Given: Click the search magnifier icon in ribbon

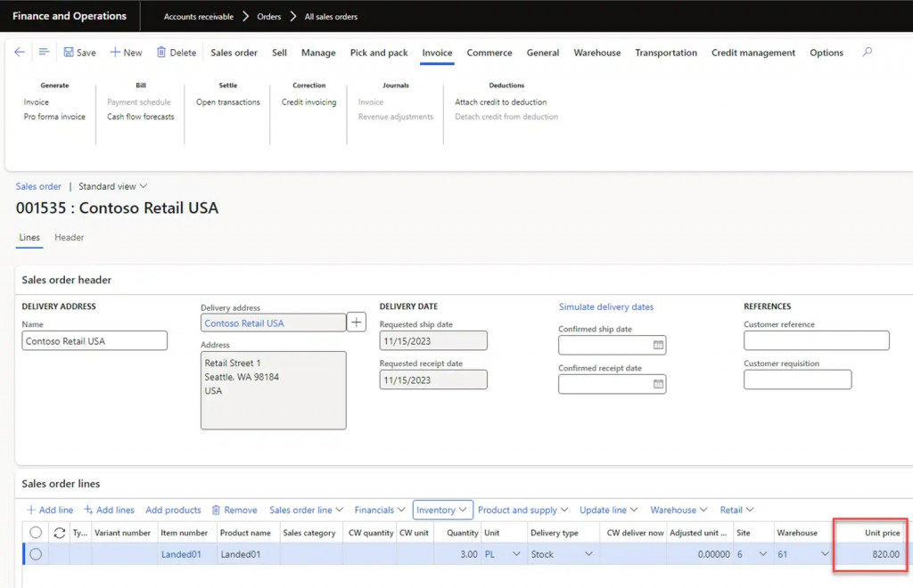Looking at the screenshot, I should (x=867, y=53).
